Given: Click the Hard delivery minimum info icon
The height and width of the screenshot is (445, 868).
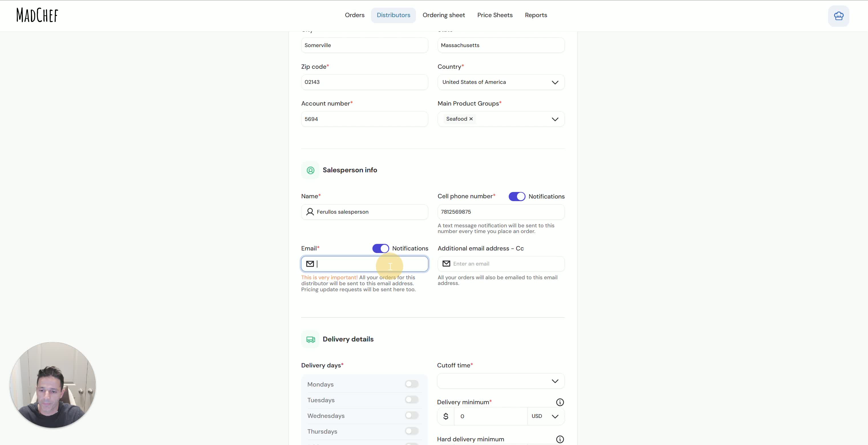Looking at the screenshot, I should click(560, 439).
